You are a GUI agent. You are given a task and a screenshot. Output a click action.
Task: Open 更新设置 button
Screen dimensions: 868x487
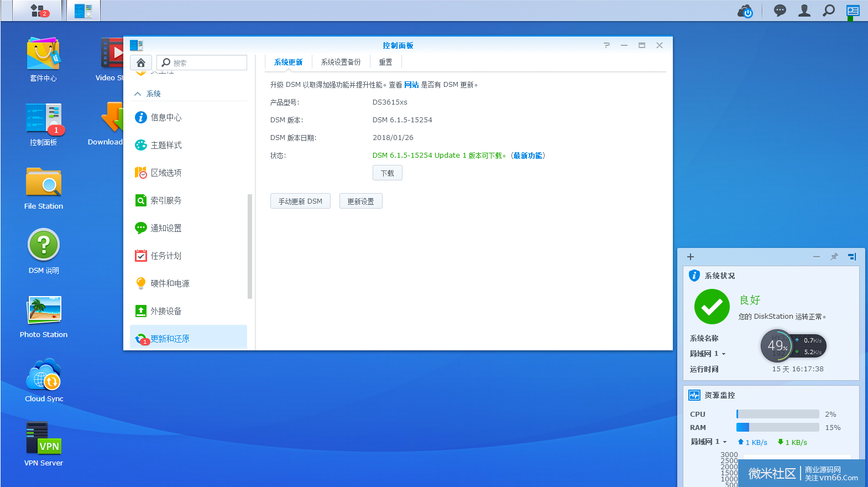click(x=361, y=201)
